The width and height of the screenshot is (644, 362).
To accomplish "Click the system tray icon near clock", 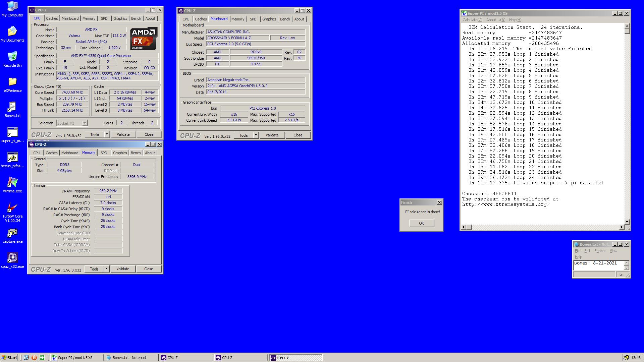I will [626, 358].
